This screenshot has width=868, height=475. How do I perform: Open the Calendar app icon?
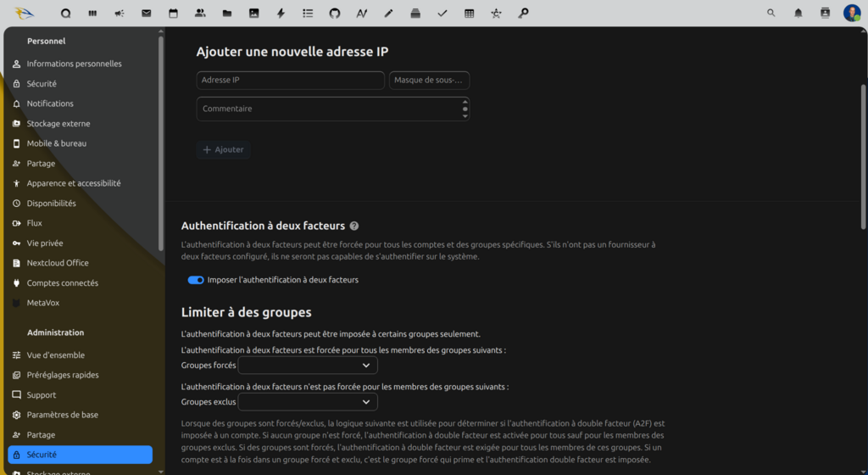173,14
